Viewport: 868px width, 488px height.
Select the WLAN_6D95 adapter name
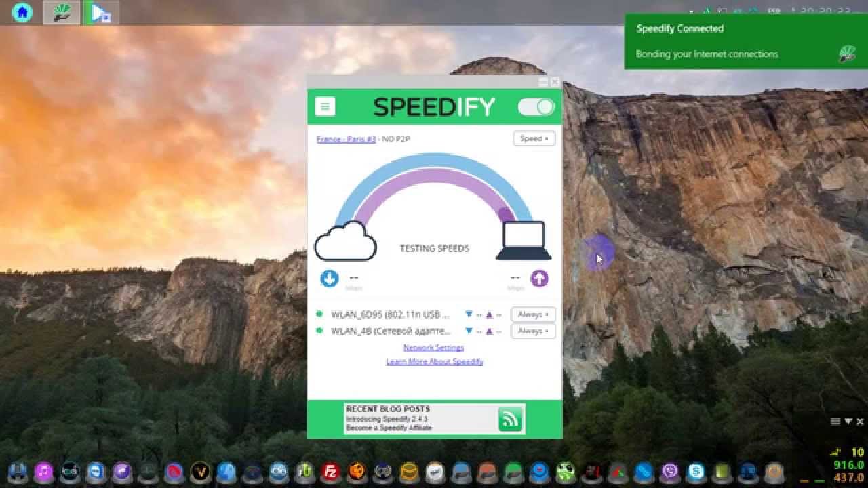point(390,314)
